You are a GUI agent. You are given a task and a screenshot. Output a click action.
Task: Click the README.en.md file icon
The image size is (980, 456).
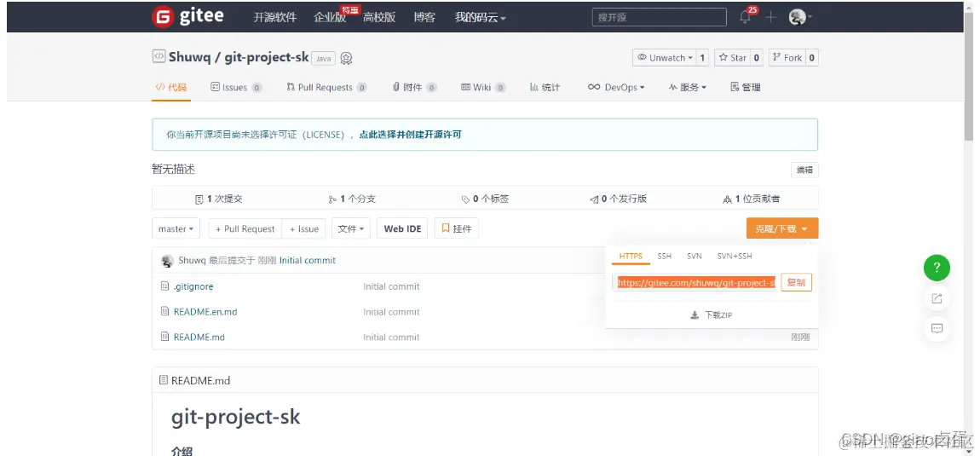(x=165, y=311)
